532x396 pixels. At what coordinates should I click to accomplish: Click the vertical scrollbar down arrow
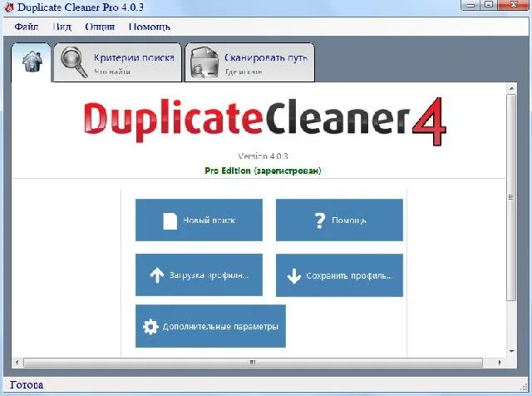point(512,351)
